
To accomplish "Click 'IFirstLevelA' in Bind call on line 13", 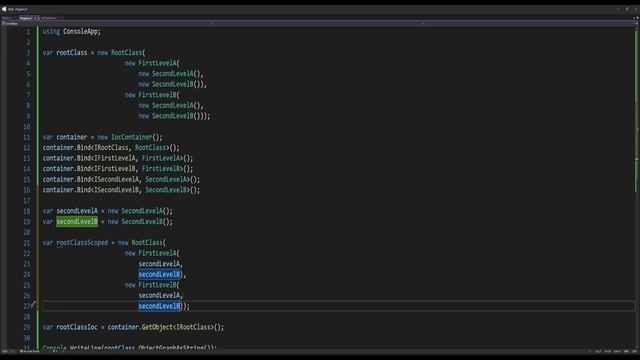I will pos(115,158).
